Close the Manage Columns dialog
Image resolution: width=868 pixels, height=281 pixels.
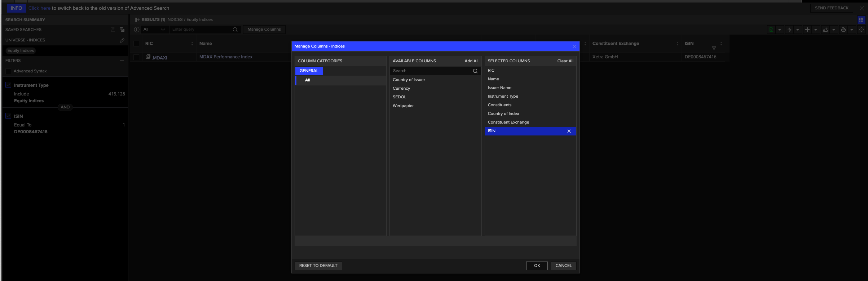(574, 46)
